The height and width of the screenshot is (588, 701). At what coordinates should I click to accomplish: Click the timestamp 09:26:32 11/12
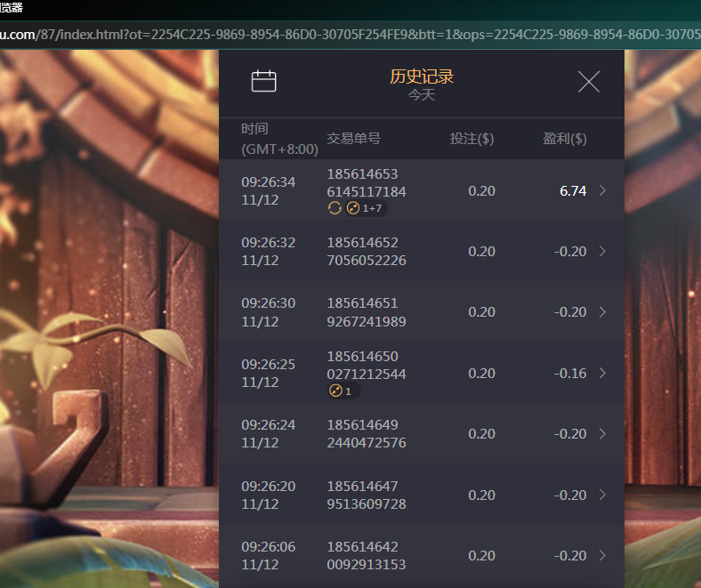pyautogui.click(x=269, y=251)
